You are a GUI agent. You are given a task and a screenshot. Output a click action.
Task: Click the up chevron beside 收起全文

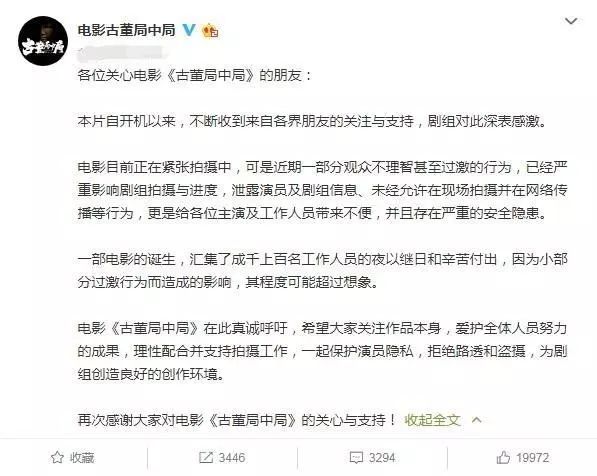476,420
